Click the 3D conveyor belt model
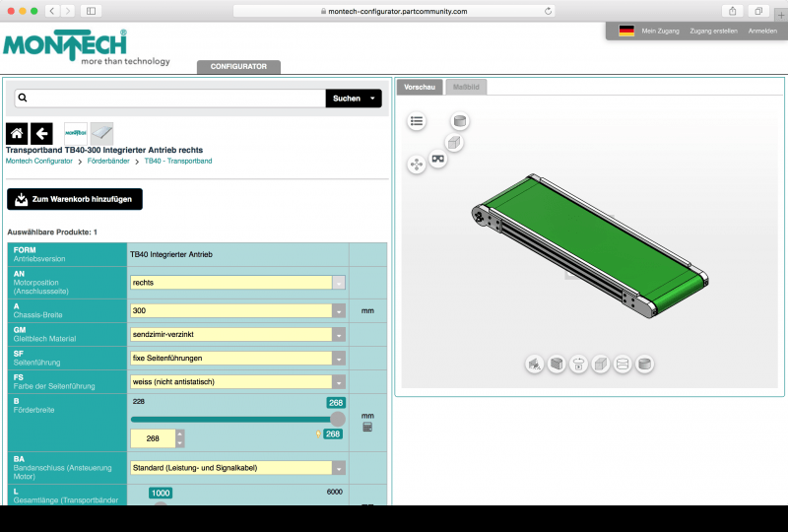This screenshot has height=532, width=788. tap(590, 246)
